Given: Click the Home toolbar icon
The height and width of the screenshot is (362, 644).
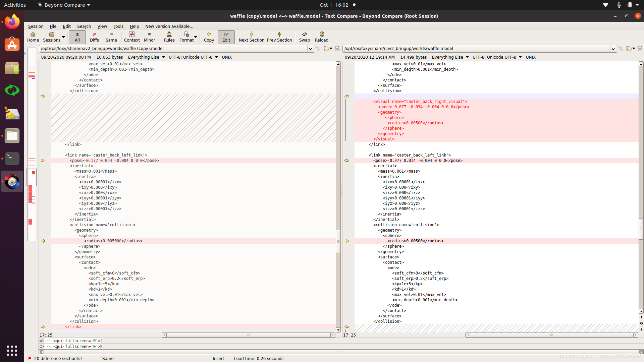Looking at the screenshot, I should (33, 37).
